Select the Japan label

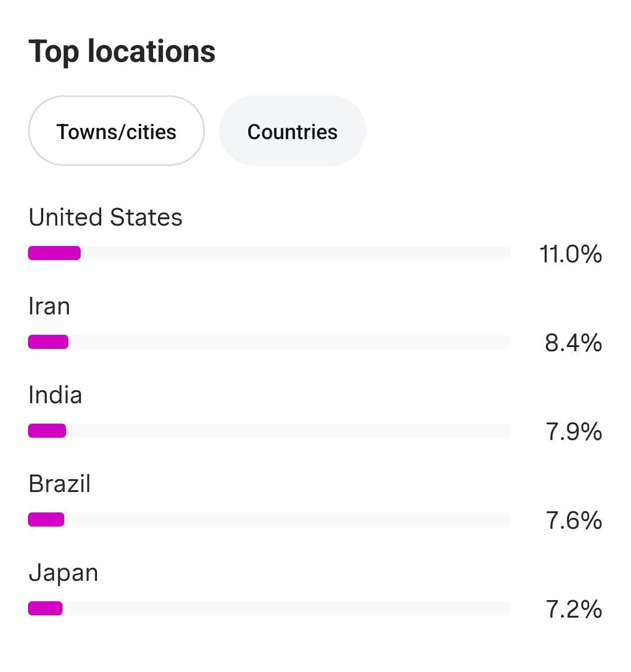[x=63, y=573]
